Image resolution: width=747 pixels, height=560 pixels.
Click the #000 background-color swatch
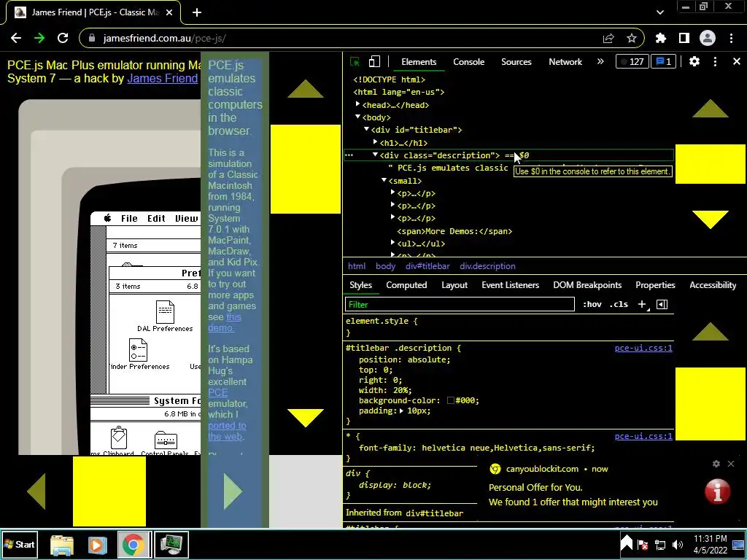pyautogui.click(x=451, y=400)
